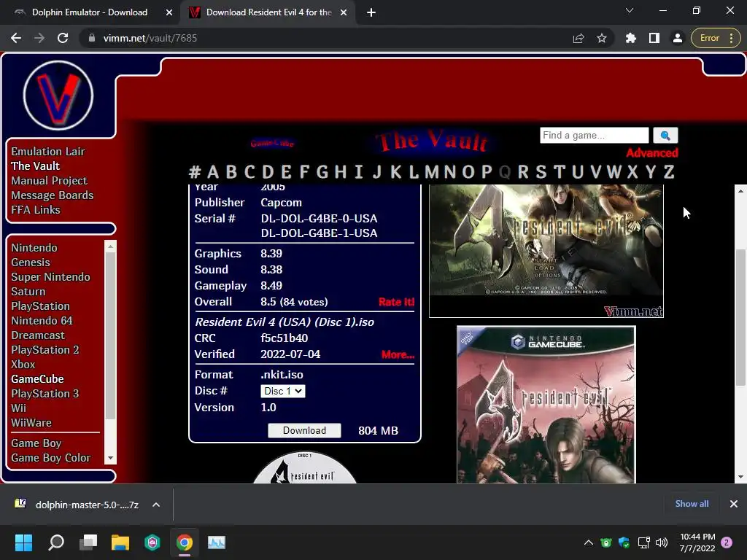Open the Emulation Lair link
This screenshot has width=747, height=560.
[48, 152]
